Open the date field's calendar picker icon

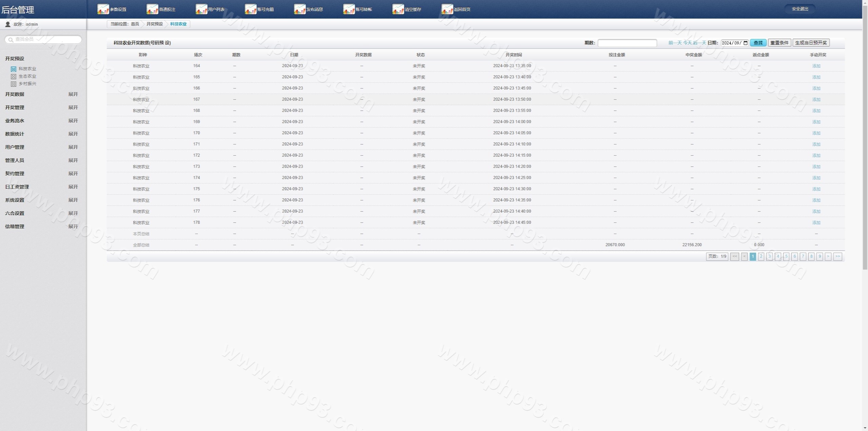(746, 43)
